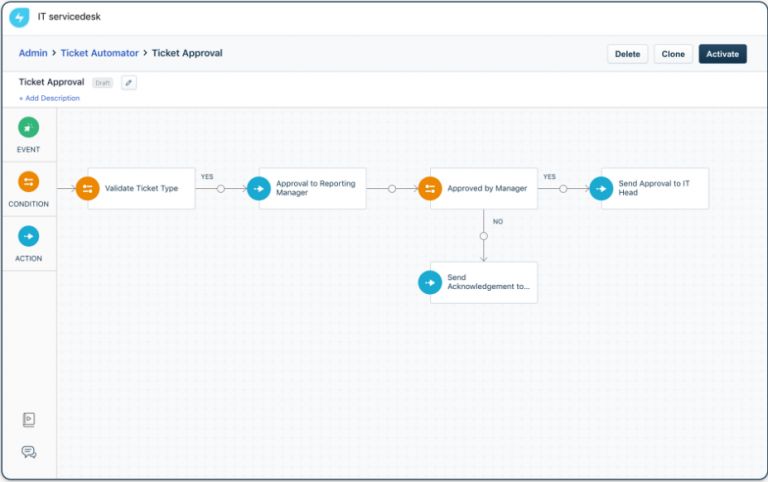The image size is (768, 482).
Task: Click the pencil edit icon beside Draft
Action: pos(128,83)
